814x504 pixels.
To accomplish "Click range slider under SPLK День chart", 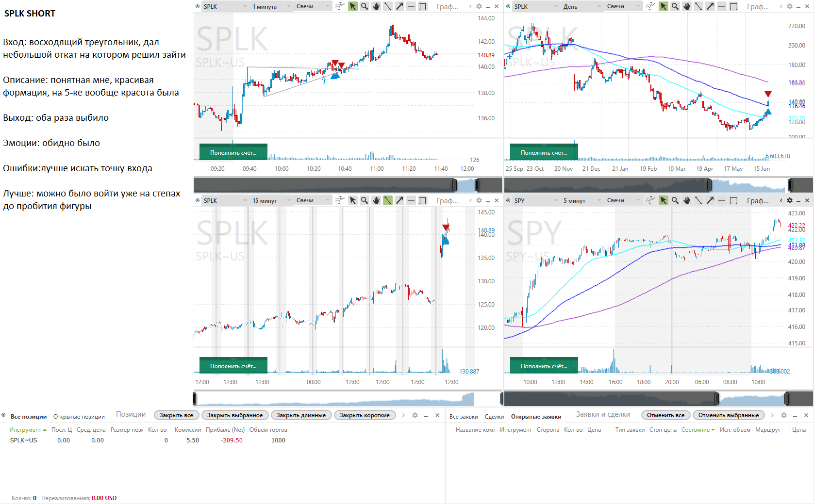I will coord(658,185).
